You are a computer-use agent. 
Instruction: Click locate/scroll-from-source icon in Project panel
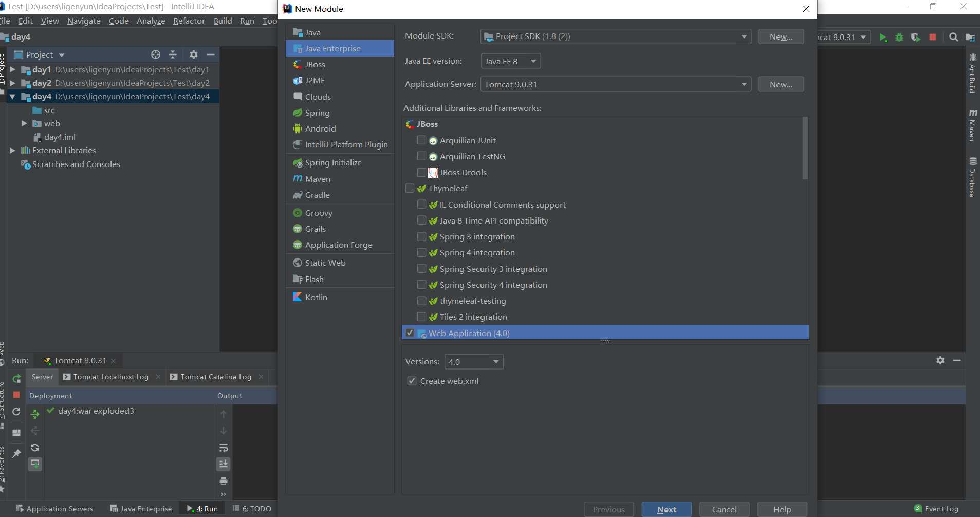coord(156,54)
